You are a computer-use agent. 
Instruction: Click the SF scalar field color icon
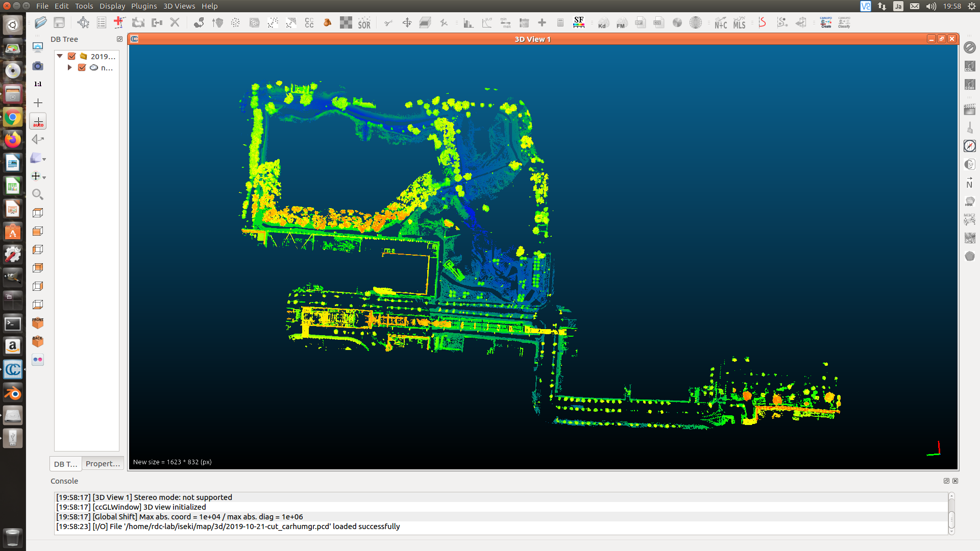click(578, 22)
